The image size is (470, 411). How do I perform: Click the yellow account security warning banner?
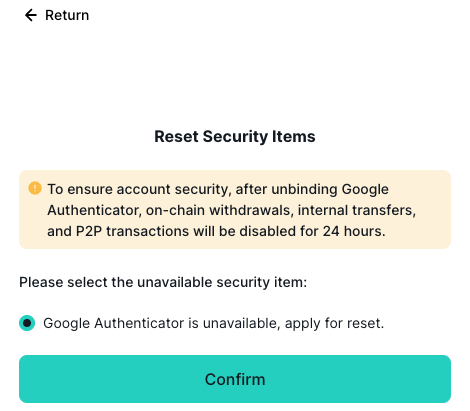[x=235, y=209]
